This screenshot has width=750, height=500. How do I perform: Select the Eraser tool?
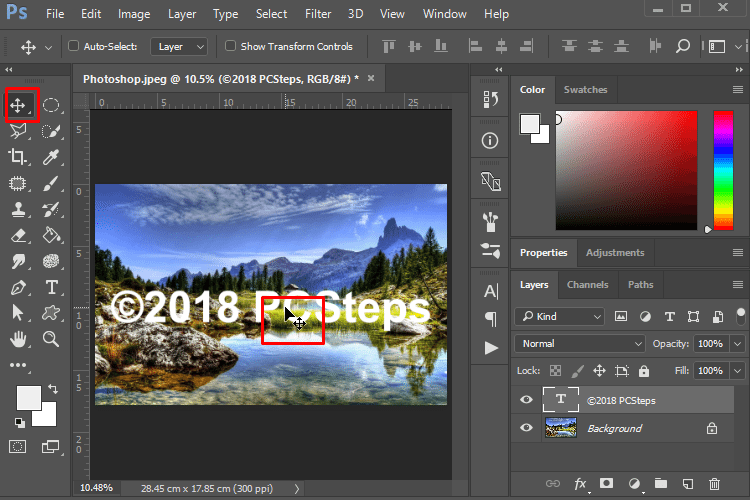coord(18,235)
